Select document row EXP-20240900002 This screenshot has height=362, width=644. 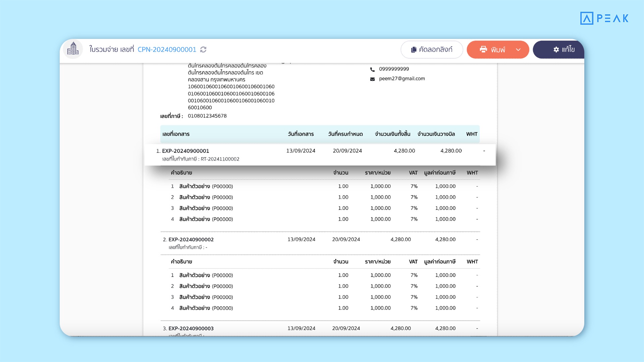(320, 243)
